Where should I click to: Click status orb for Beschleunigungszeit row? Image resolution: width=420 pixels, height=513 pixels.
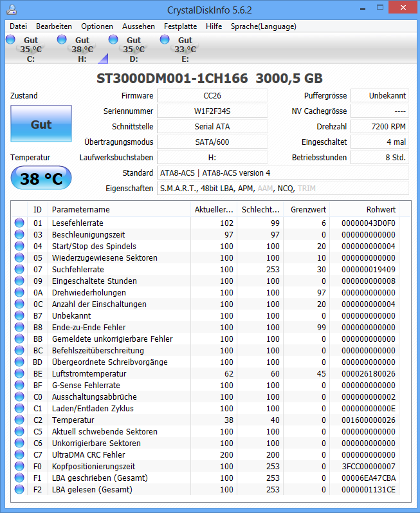19,234
